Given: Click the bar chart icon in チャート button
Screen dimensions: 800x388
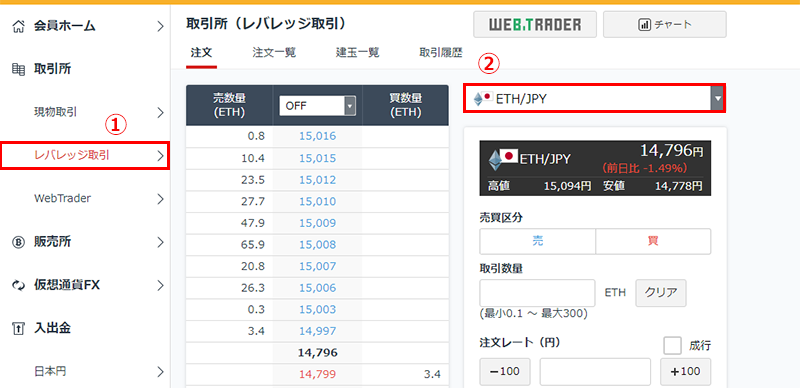Looking at the screenshot, I should [644, 25].
